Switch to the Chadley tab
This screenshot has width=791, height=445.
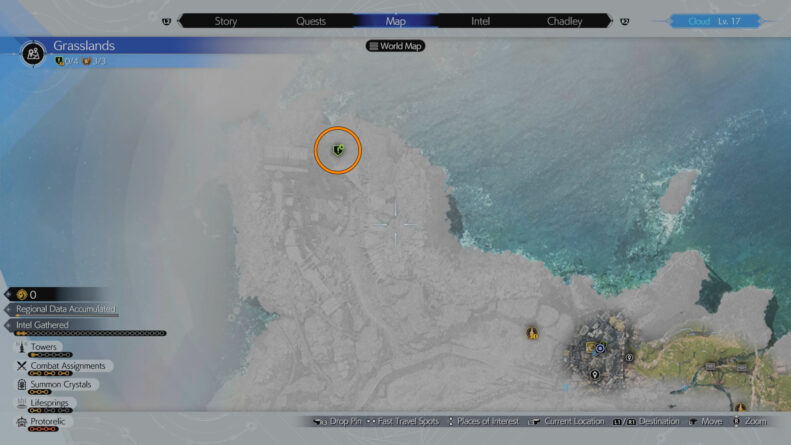coord(564,21)
